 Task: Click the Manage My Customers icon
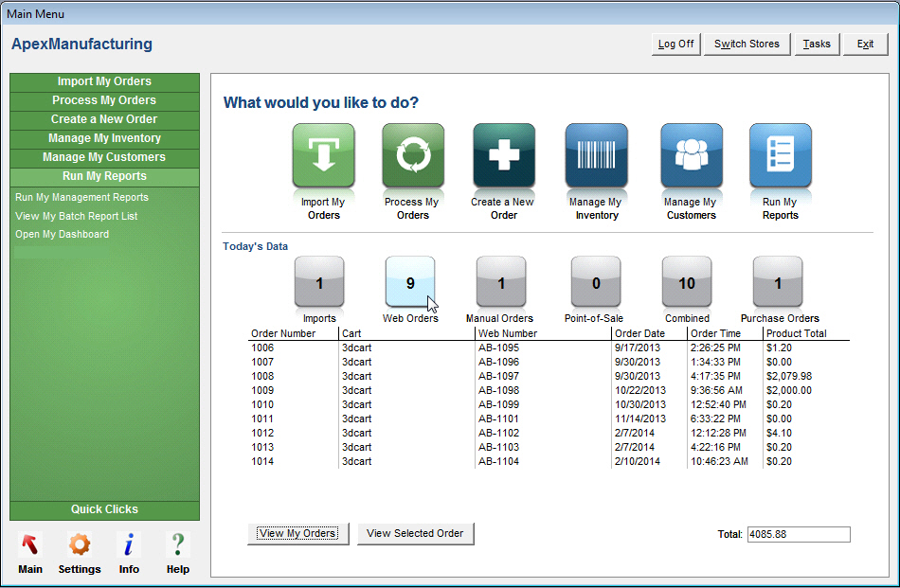[x=691, y=156]
